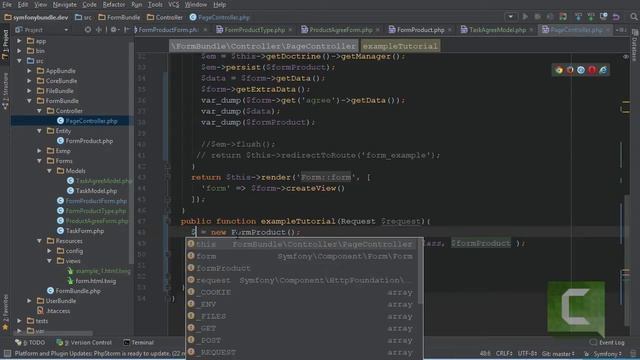Open the Refactor menu
The image size is (640, 360).
(x=114, y=4)
